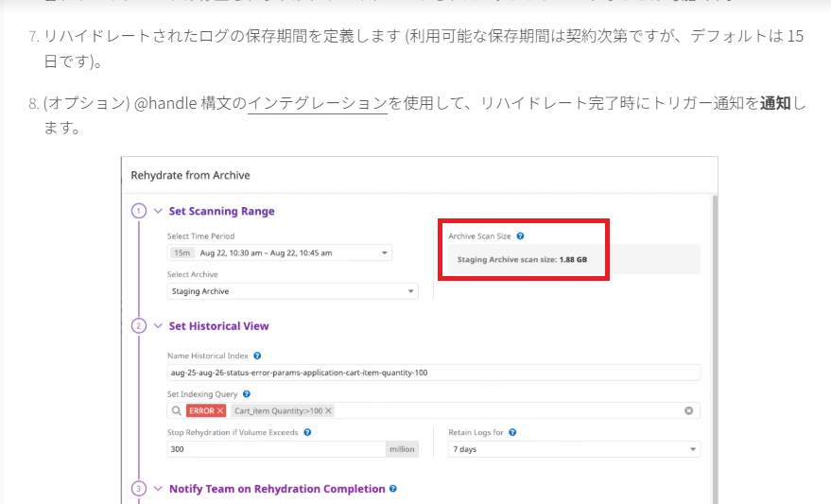Click the Notify Team help icon
Image resolution: width=831 pixels, height=504 pixels.
(x=393, y=489)
